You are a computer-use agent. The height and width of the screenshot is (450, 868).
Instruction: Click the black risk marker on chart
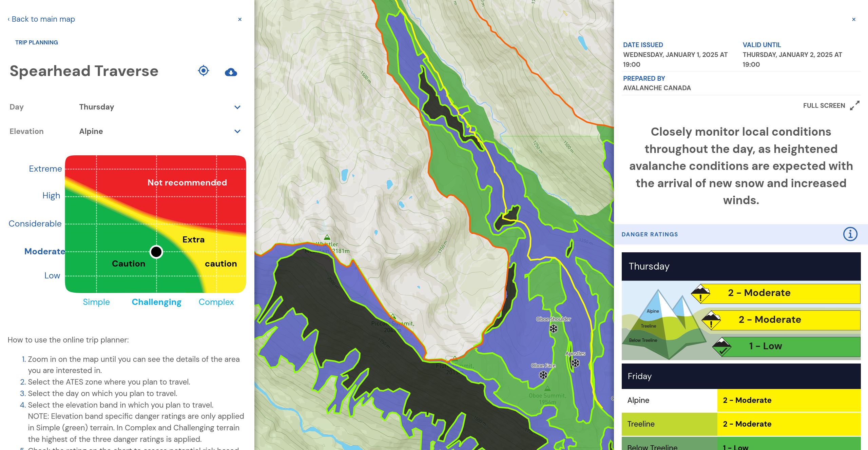[156, 252]
